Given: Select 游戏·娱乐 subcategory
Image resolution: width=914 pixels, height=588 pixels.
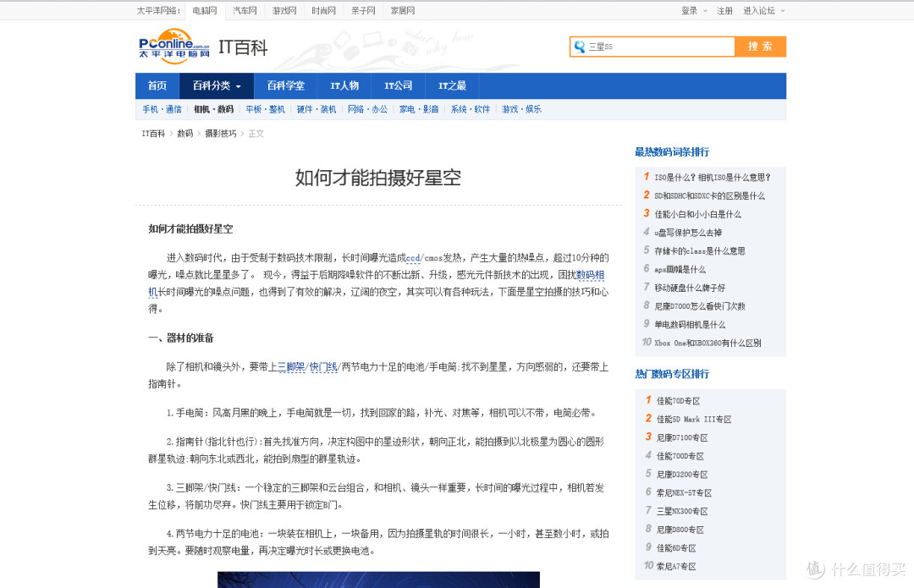Looking at the screenshot, I should point(521,109).
